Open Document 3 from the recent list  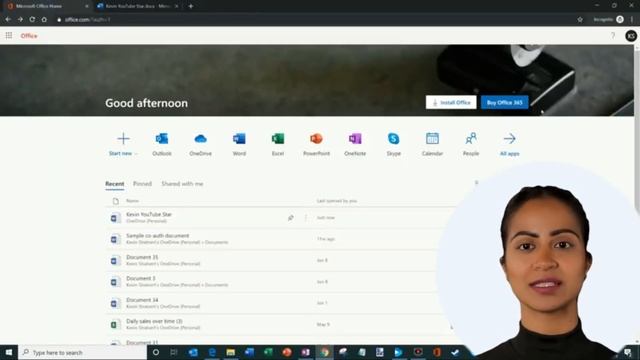[x=141, y=278]
